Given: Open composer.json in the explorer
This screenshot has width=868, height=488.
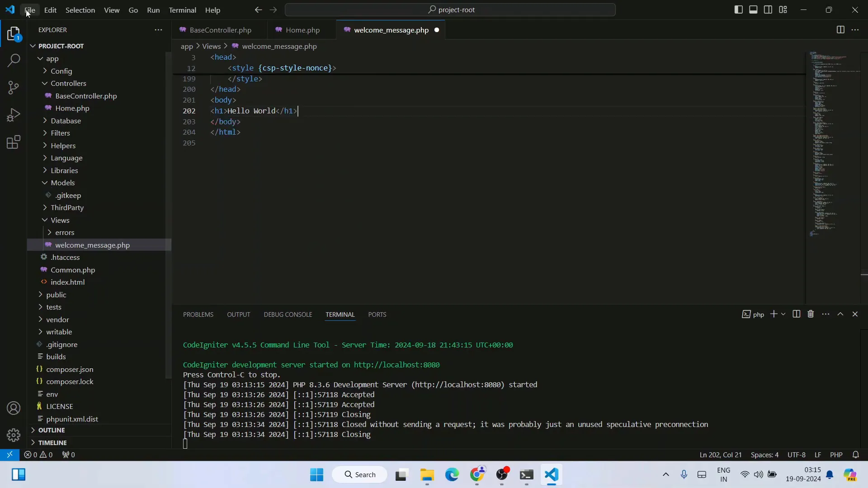Looking at the screenshot, I should [x=70, y=369].
